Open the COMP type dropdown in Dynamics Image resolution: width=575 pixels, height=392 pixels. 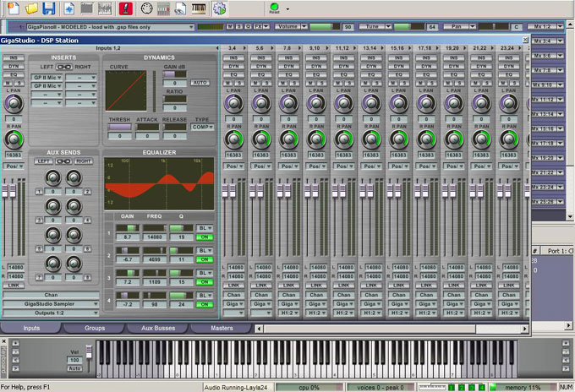[x=202, y=127]
